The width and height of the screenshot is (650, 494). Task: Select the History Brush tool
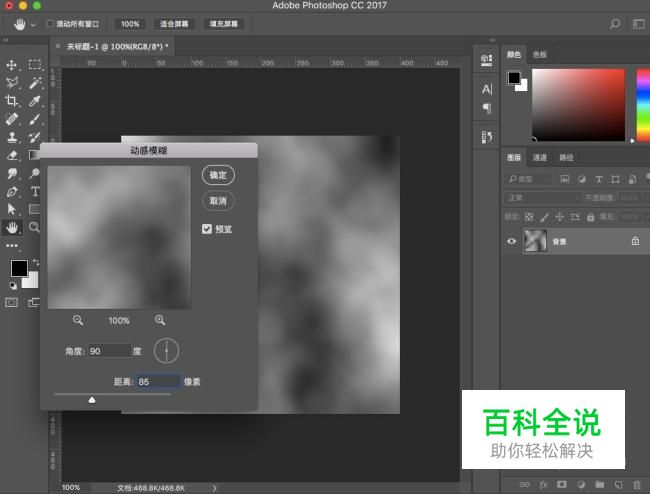tap(35, 137)
